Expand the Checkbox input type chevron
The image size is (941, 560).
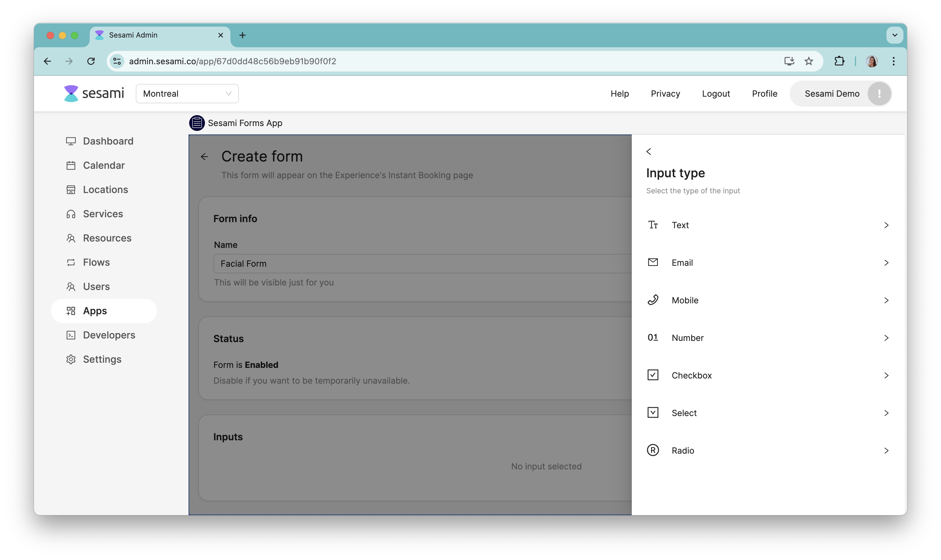click(886, 375)
